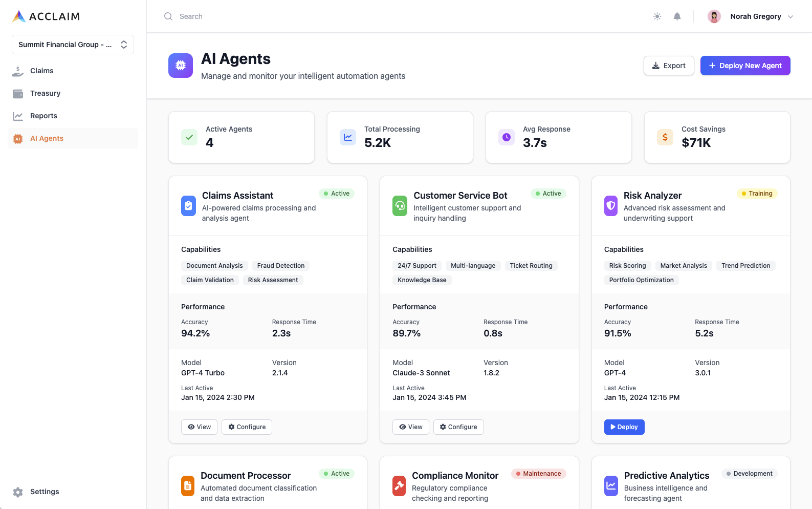Click the Active badge on Document Processor
Image resolution: width=812 pixels, height=509 pixels.
pos(337,474)
